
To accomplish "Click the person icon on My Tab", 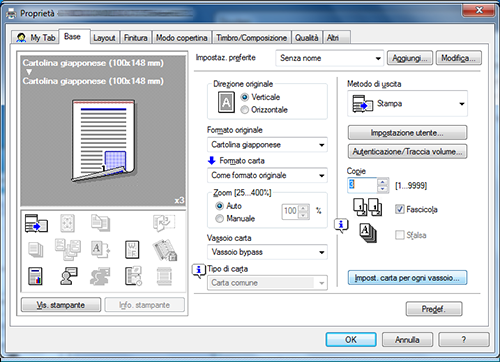I will (21, 37).
